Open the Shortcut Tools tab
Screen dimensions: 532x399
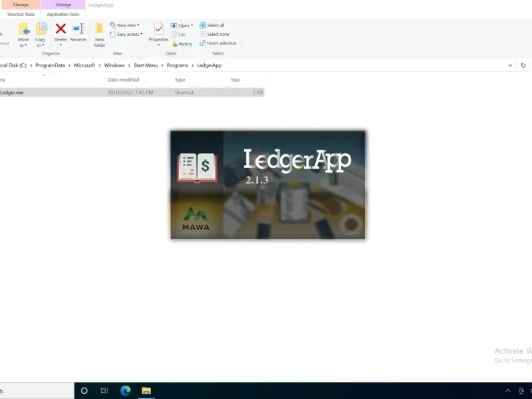tap(21, 14)
